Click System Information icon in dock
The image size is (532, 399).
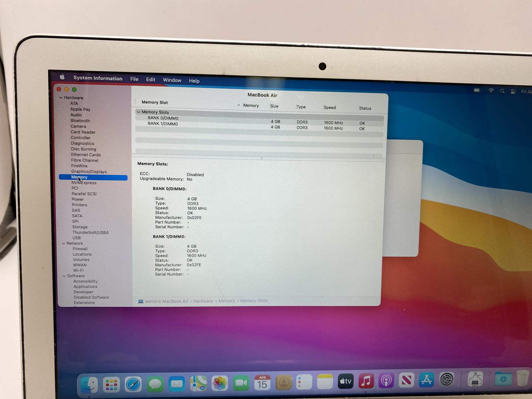(x=475, y=379)
